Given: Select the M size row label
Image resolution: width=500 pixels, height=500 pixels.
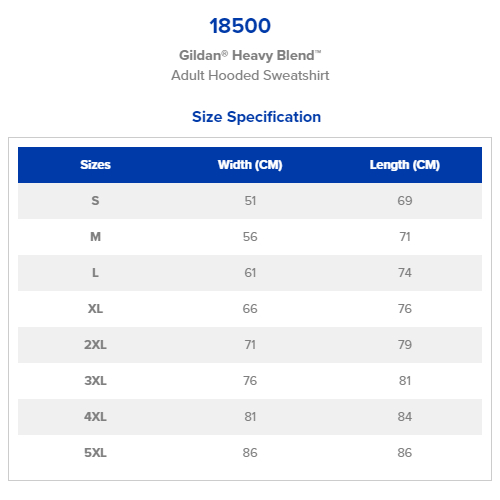Looking at the screenshot, I should 95,237.
